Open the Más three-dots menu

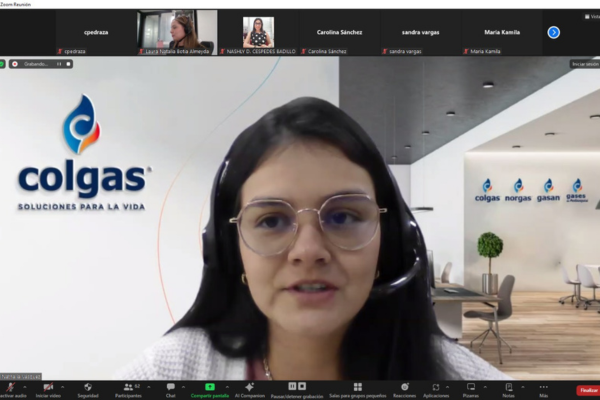(543, 387)
